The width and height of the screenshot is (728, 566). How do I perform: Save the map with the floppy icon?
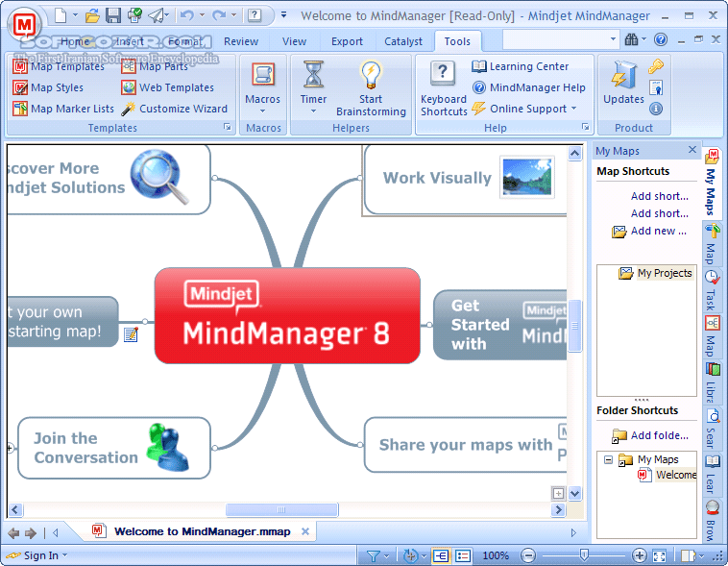(x=112, y=15)
